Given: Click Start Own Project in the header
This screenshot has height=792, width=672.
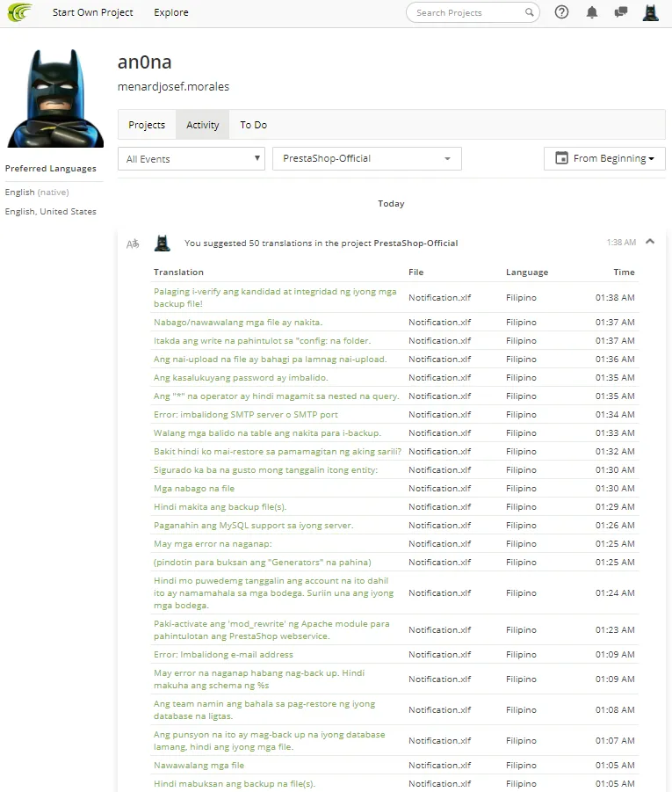Looking at the screenshot, I should 93,12.
